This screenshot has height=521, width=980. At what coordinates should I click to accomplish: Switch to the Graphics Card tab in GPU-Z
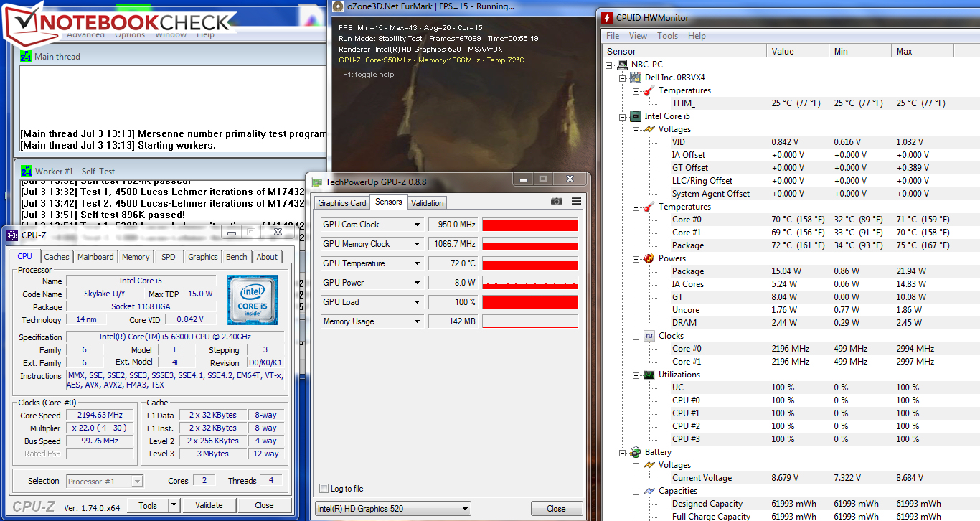[342, 203]
